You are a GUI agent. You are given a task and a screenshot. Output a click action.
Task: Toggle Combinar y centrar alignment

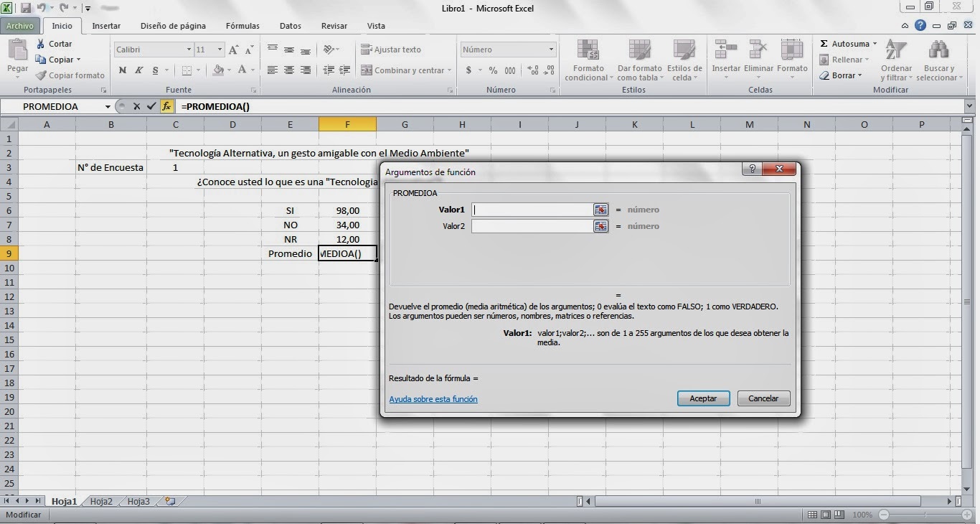pos(401,70)
